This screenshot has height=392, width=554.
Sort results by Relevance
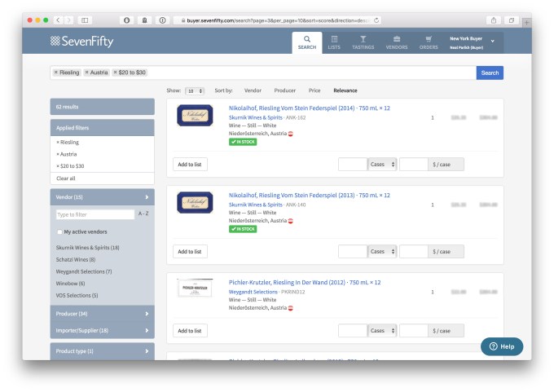click(345, 90)
